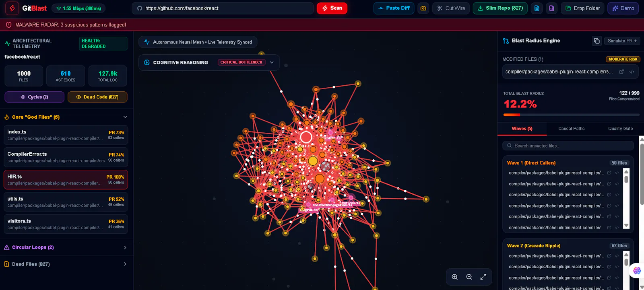The image size is (644, 290).
Task: Click the Search impacted files field
Action: [568, 146]
